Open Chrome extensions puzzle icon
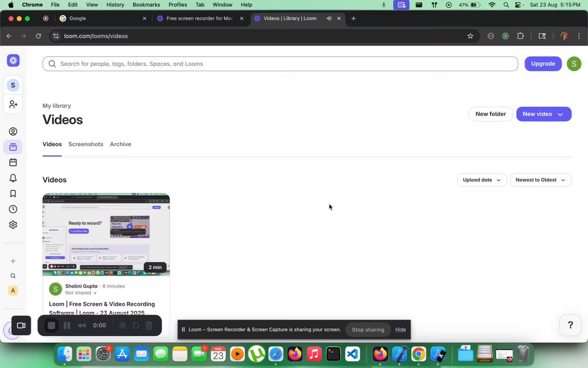This screenshot has height=368, width=588. coord(520,36)
